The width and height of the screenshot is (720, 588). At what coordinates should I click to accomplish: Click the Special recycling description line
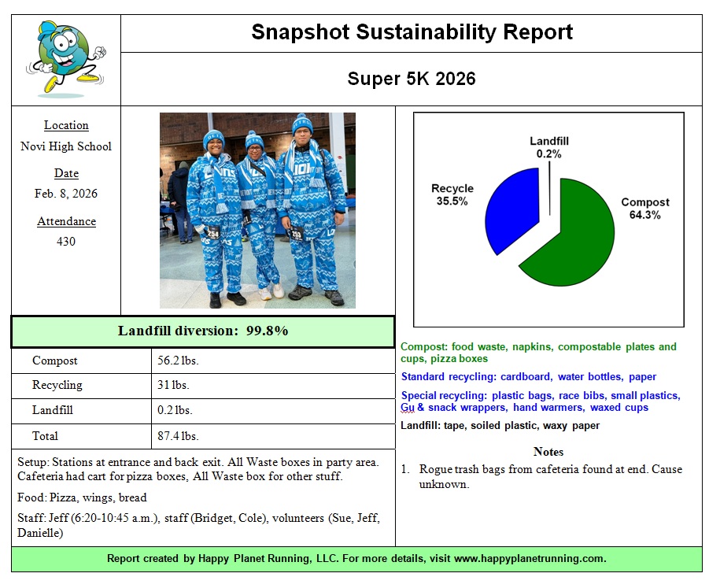point(540,401)
